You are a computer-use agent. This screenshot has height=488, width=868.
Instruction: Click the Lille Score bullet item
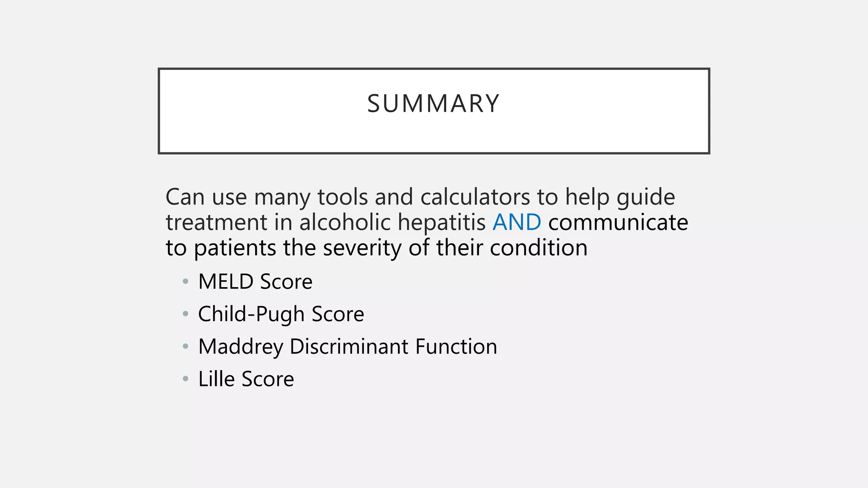(x=246, y=379)
